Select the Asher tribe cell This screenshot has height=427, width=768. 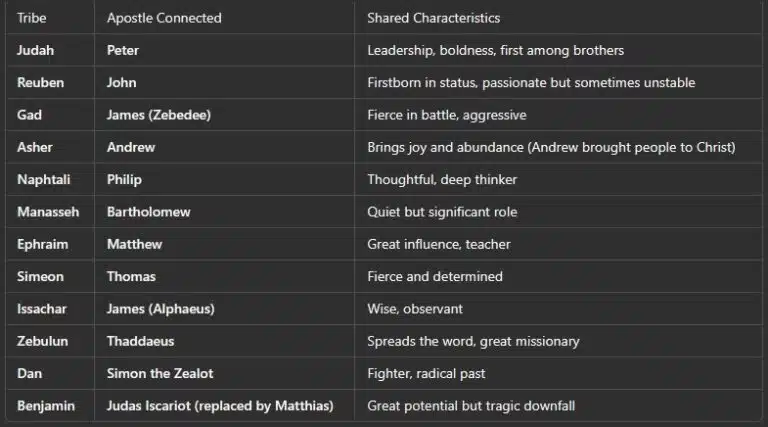pos(35,147)
